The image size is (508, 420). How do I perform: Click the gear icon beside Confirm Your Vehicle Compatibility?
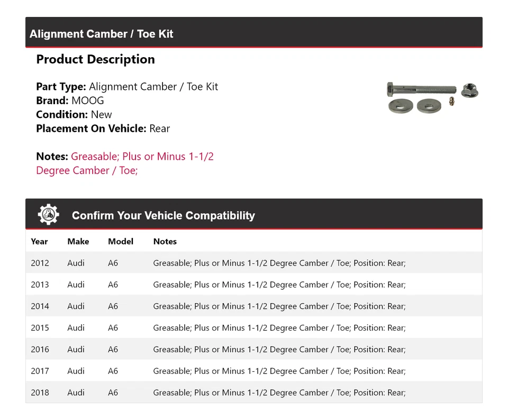[x=48, y=215]
